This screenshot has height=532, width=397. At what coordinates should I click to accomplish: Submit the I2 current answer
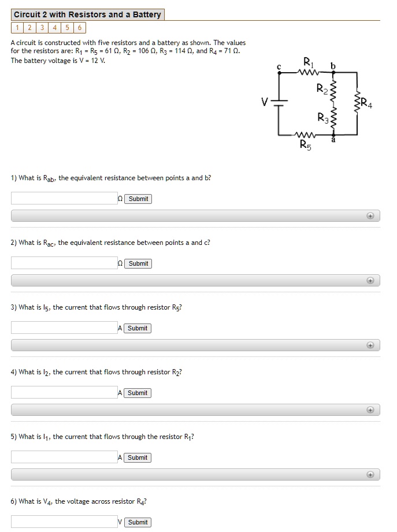click(138, 393)
